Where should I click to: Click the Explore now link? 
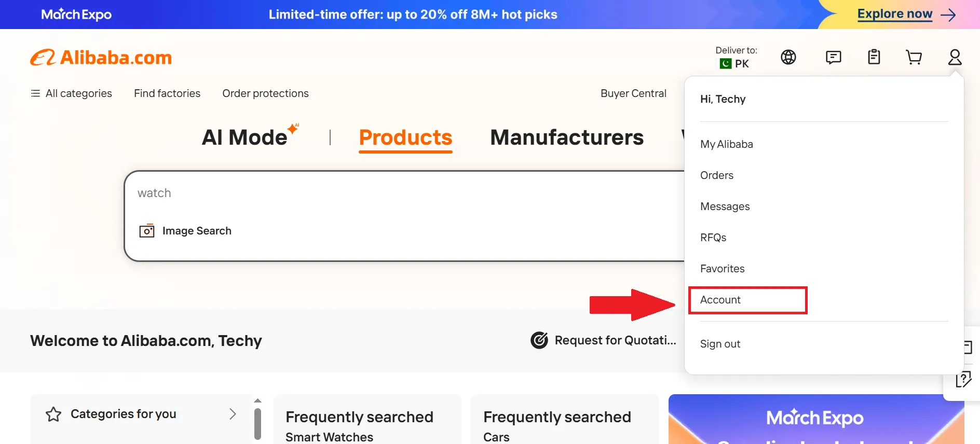[894, 14]
